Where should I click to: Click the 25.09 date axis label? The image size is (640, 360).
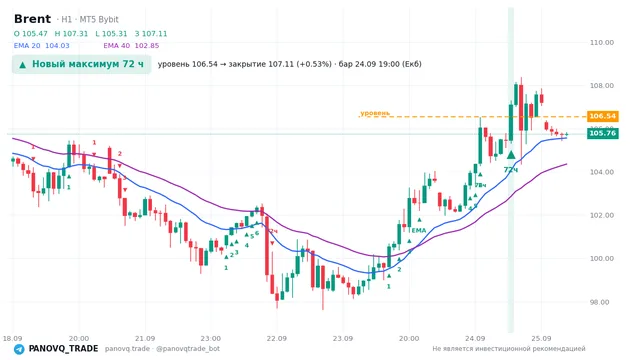tap(541, 338)
